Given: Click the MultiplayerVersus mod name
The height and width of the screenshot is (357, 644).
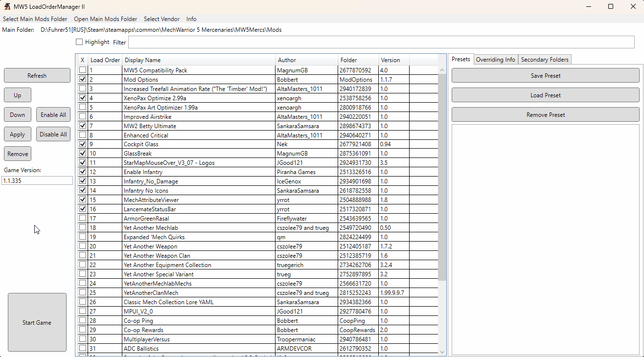Looking at the screenshot, I should pos(147,339).
